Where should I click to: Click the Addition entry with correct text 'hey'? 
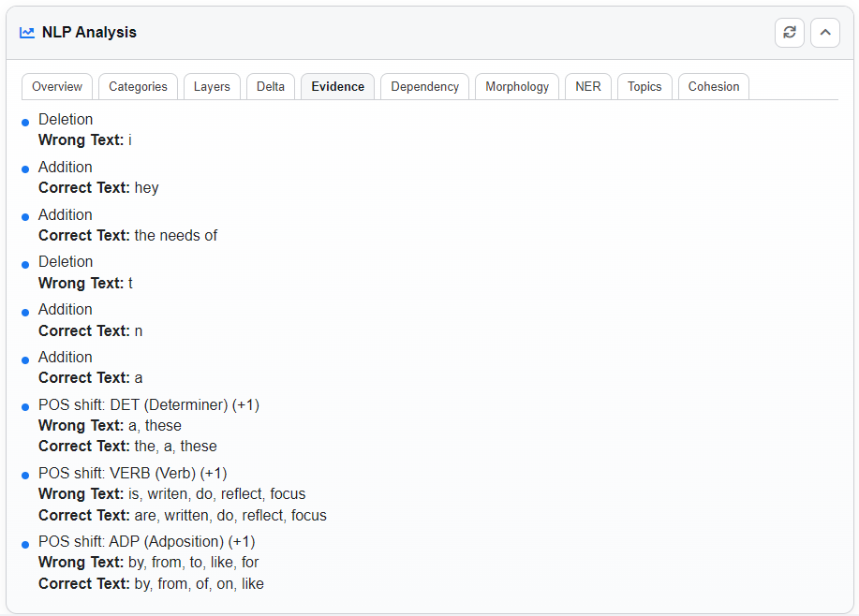66,168
